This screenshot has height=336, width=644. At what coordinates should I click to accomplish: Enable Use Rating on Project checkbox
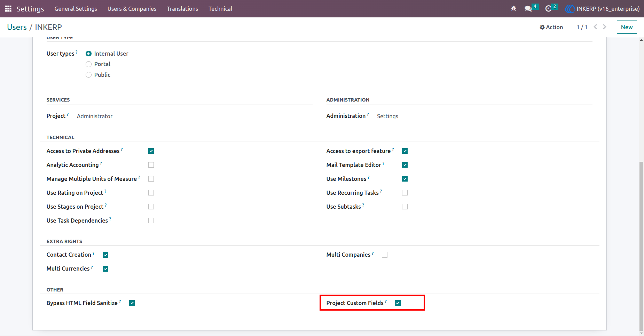point(151,193)
